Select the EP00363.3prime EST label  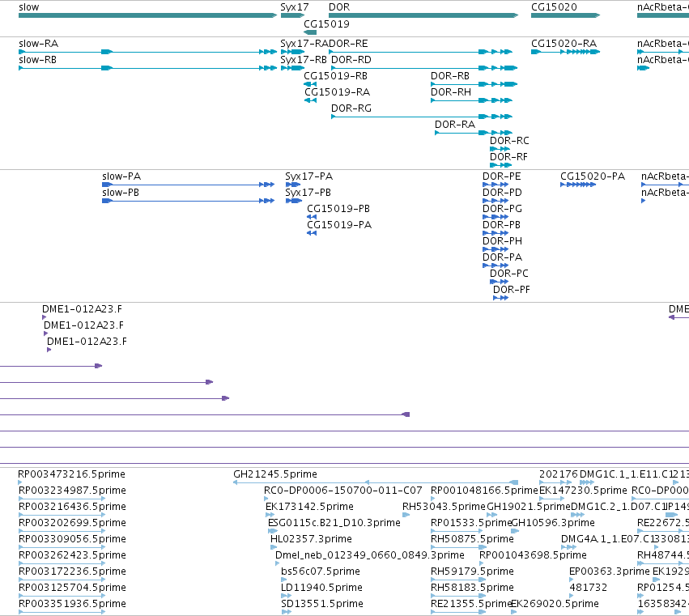point(610,571)
